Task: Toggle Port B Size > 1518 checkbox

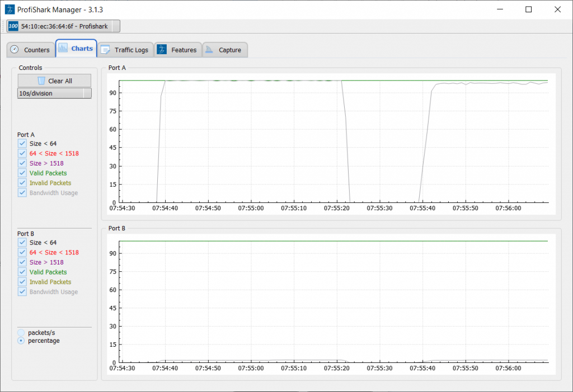Action: click(22, 262)
